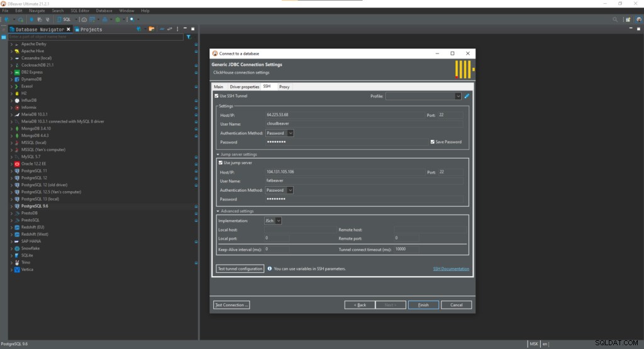Click the Back button
The width and height of the screenshot is (644, 349).
coord(360,304)
